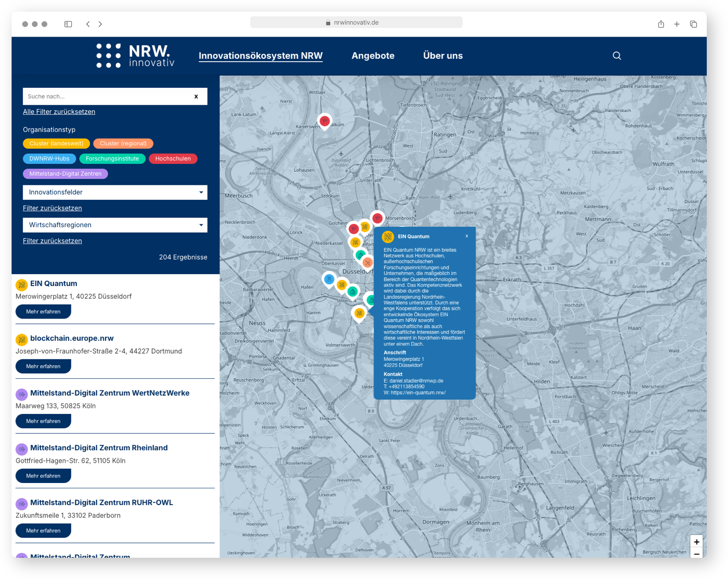This screenshot has width=728, height=579.
Task: Close the EIN Quantum map popup
Action: click(467, 236)
